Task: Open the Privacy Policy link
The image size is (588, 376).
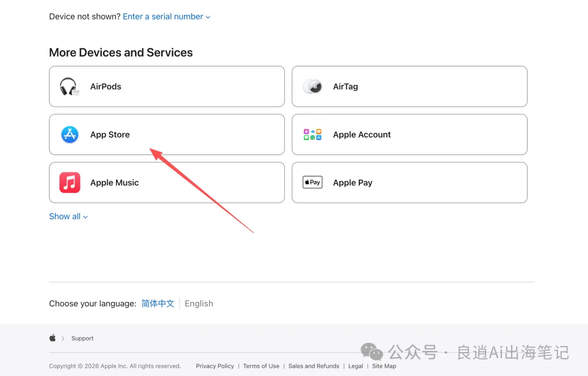Action: click(x=215, y=366)
